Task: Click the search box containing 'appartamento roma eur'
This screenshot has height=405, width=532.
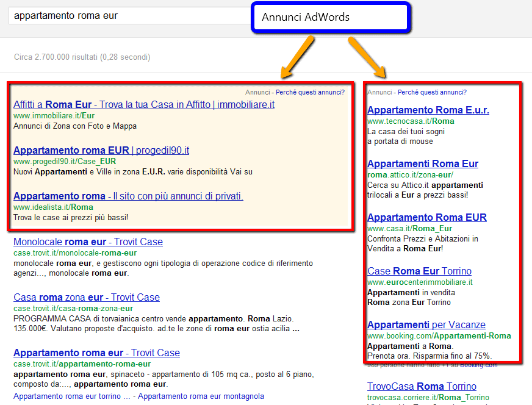Action: pos(122,16)
